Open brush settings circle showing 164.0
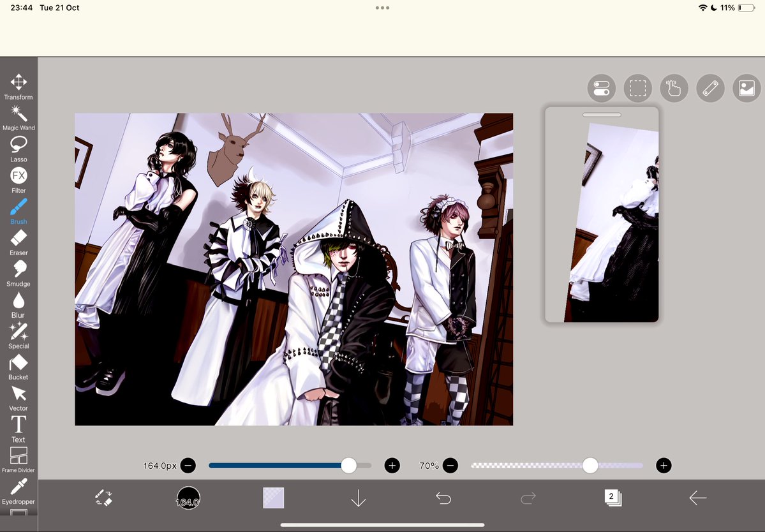 [x=188, y=498]
